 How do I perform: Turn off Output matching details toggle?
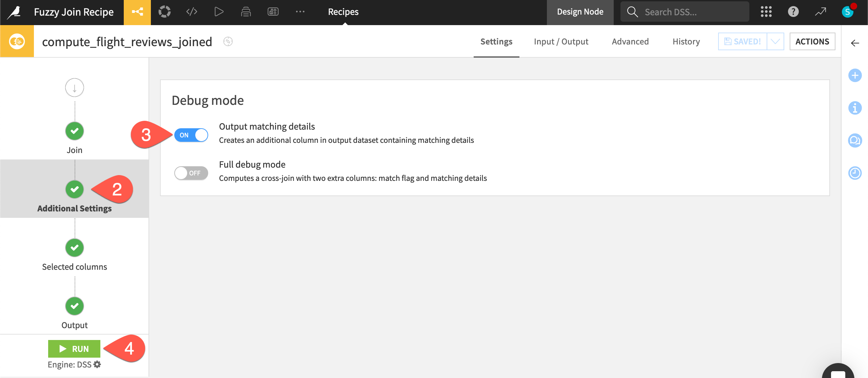191,135
